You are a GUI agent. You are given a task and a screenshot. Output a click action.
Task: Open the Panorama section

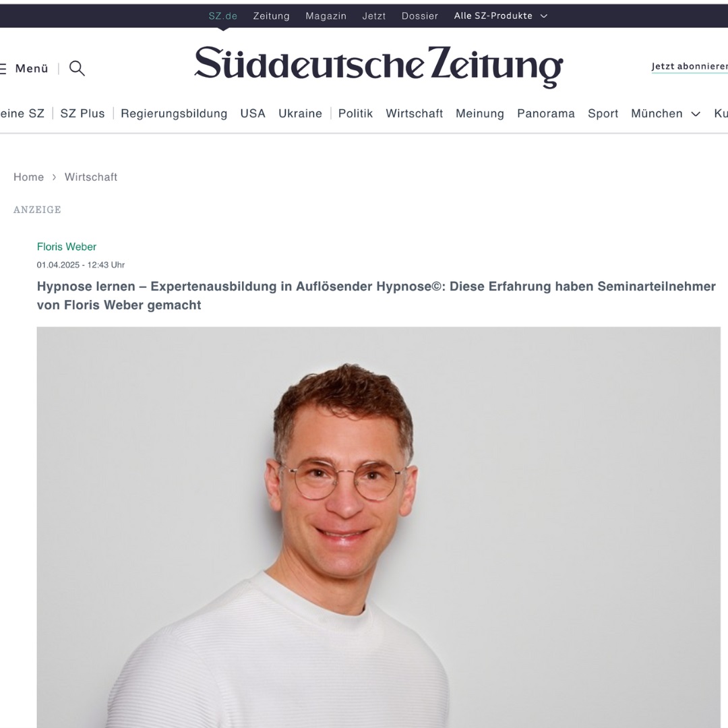(545, 113)
